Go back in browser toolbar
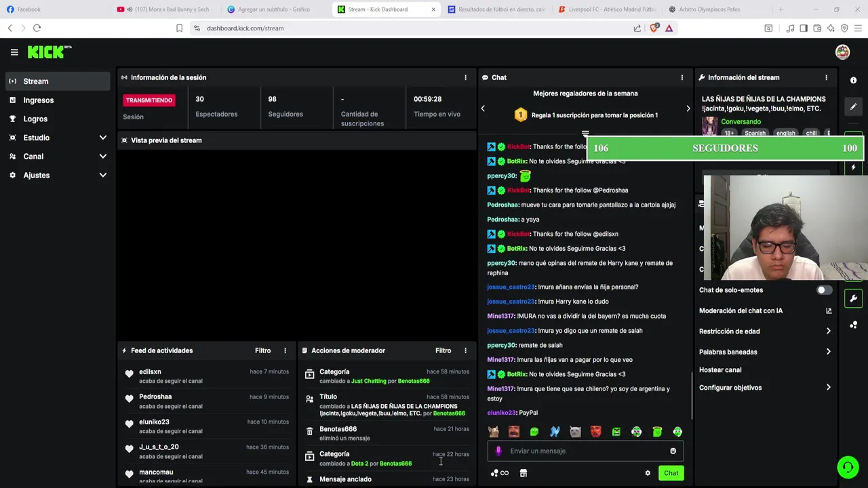Image resolution: width=868 pixels, height=488 pixels. tap(10, 28)
